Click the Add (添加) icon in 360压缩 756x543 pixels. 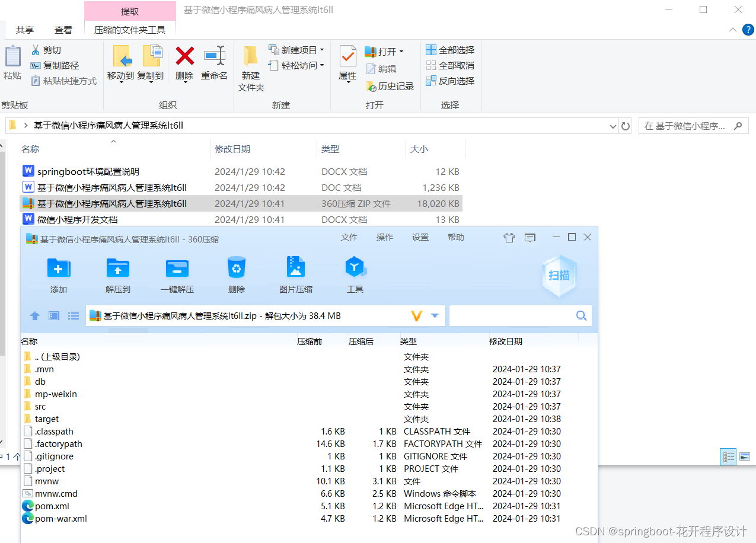pos(59,275)
